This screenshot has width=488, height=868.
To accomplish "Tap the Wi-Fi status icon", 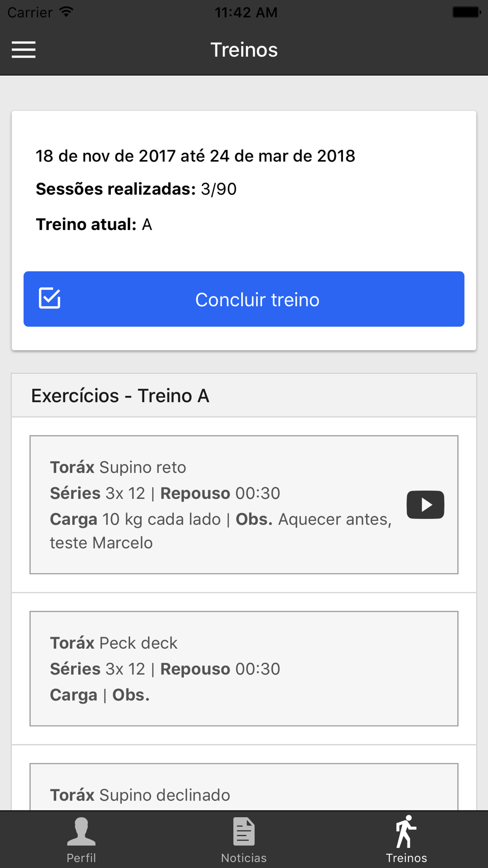I will (x=66, y=12).
